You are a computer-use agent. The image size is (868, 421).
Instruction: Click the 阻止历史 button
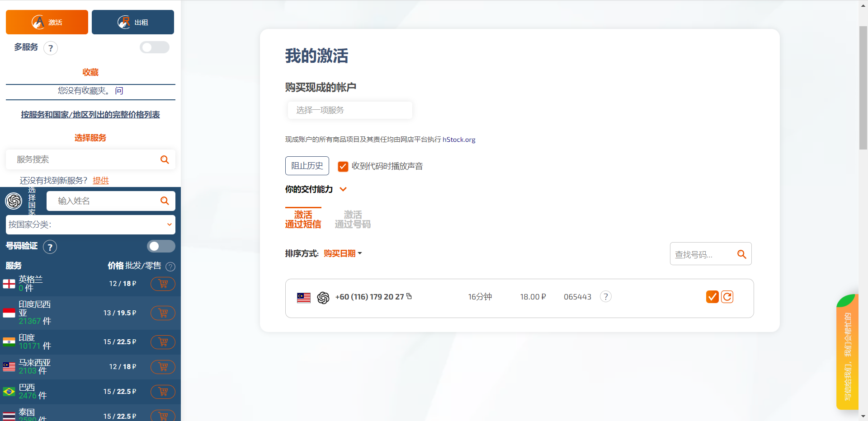coord(307,166)
